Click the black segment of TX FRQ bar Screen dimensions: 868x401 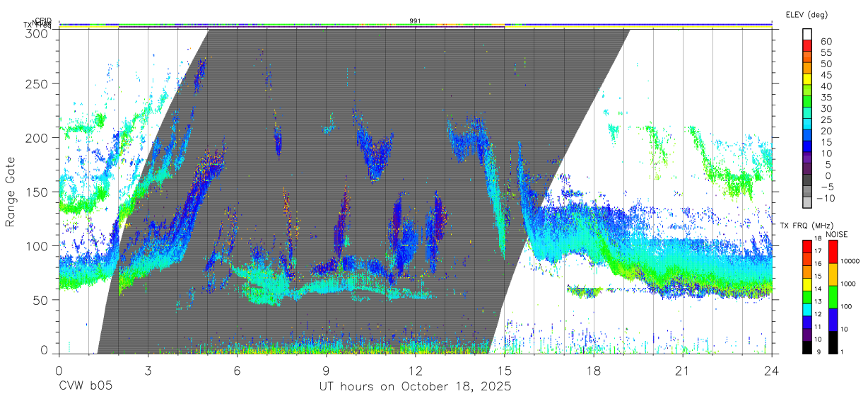807,347
